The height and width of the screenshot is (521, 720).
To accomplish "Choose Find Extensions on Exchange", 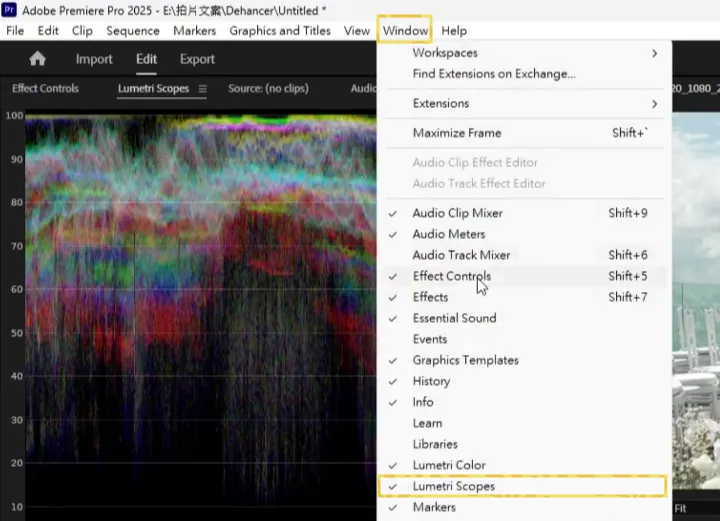I will click(493, 74).
